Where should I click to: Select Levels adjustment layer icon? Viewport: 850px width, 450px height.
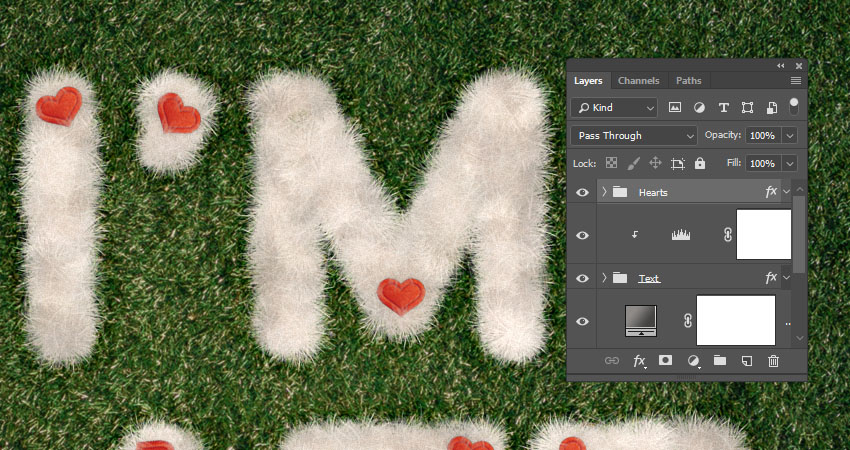[681, 235]
